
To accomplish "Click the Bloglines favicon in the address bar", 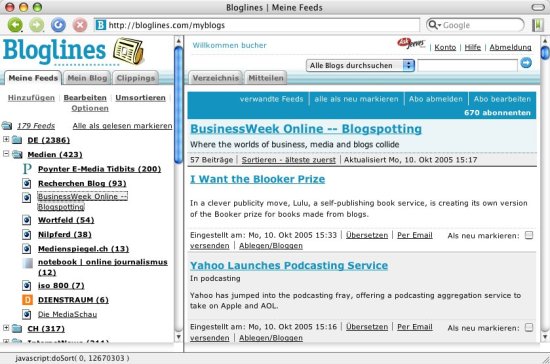I will pos(101,25).
